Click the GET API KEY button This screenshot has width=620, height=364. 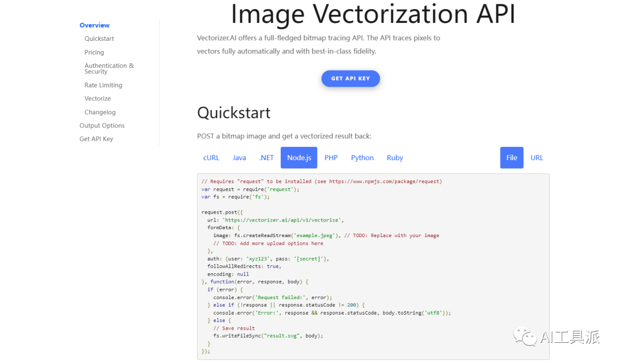click(350, 79)
